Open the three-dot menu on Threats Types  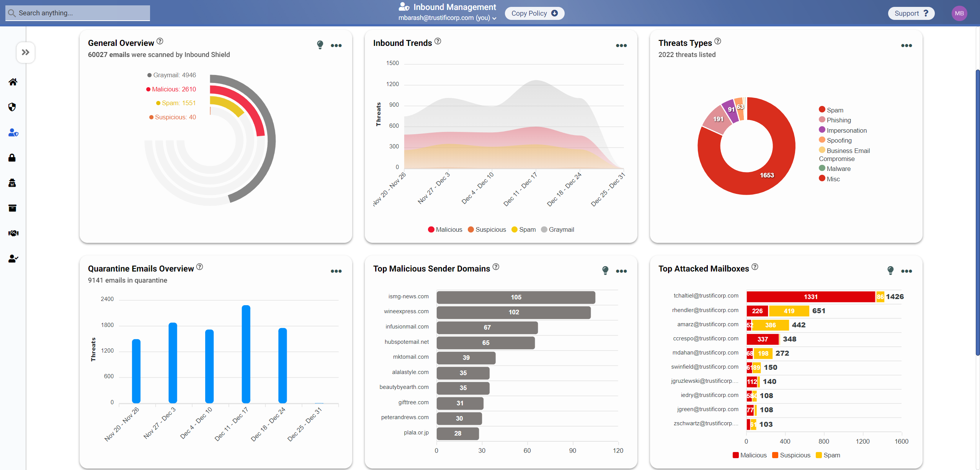[906, 46]
